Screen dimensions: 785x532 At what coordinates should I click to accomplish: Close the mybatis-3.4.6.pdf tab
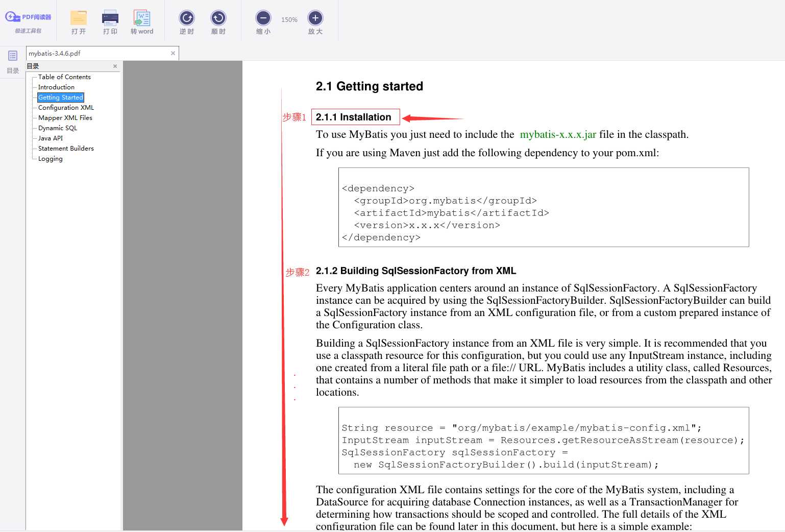click(173, 53)
